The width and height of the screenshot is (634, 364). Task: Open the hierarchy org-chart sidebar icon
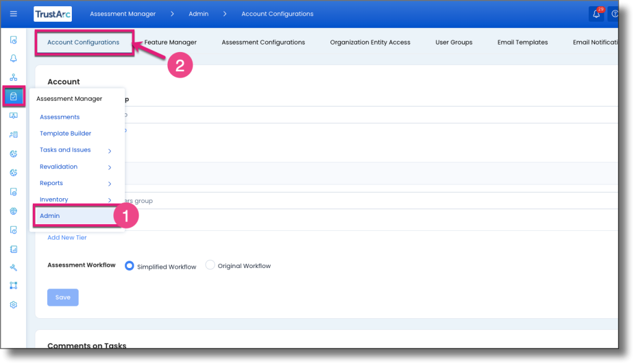pos(14,77)
